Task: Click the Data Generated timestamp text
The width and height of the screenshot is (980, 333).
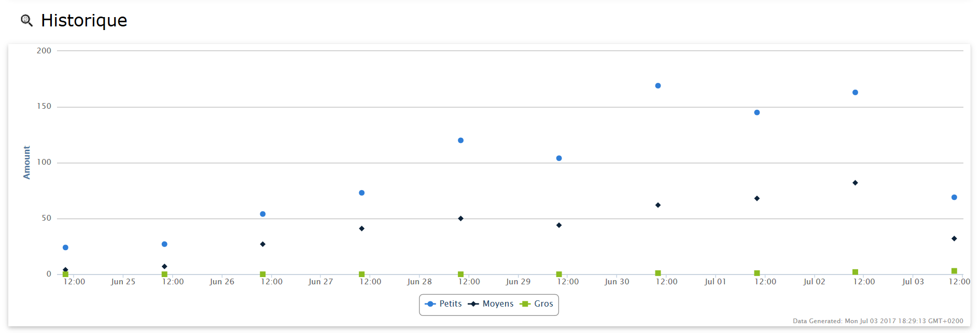Action: tap(878, 321)
